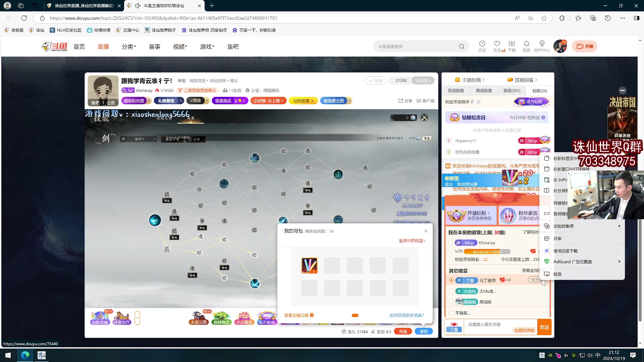Click the 客户端 client download icon
644x362 pixels.
[x=425, y=101]
